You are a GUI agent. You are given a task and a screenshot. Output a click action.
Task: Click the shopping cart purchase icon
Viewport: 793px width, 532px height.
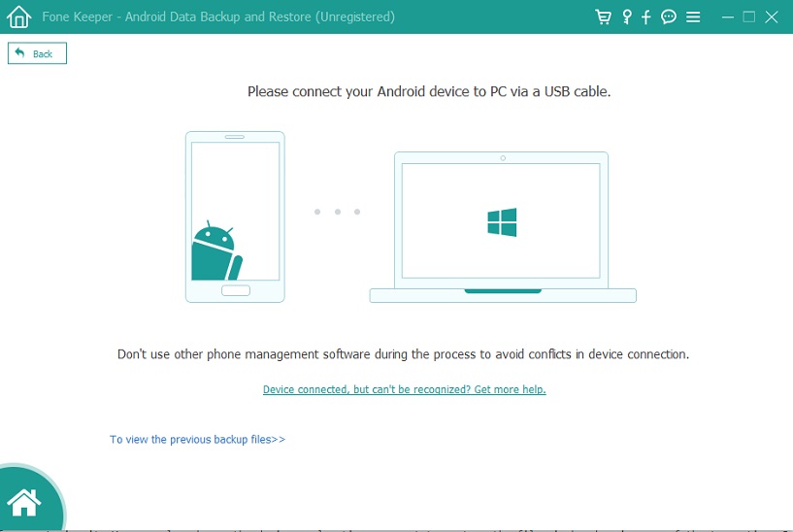(604, 17)
